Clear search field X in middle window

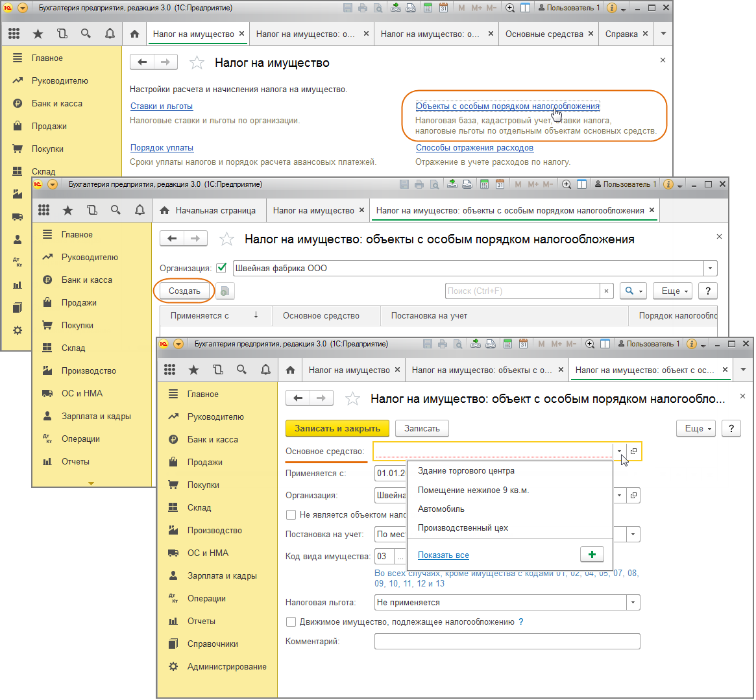606,291
